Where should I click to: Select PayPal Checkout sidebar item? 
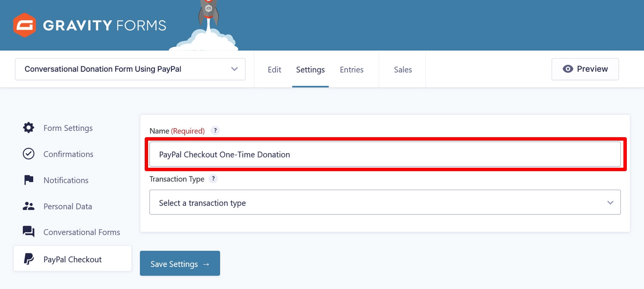[73, 259]
